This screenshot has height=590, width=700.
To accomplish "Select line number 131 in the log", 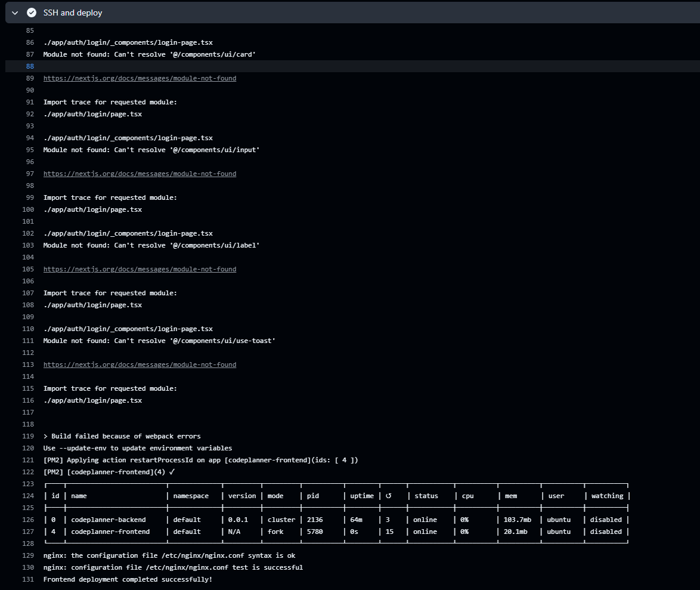I will point(28,579).
